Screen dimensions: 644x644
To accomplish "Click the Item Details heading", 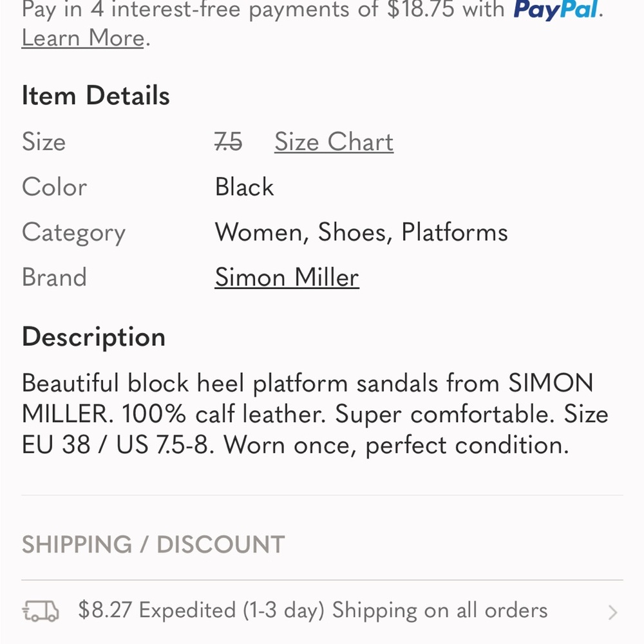I will click(95, 95).
